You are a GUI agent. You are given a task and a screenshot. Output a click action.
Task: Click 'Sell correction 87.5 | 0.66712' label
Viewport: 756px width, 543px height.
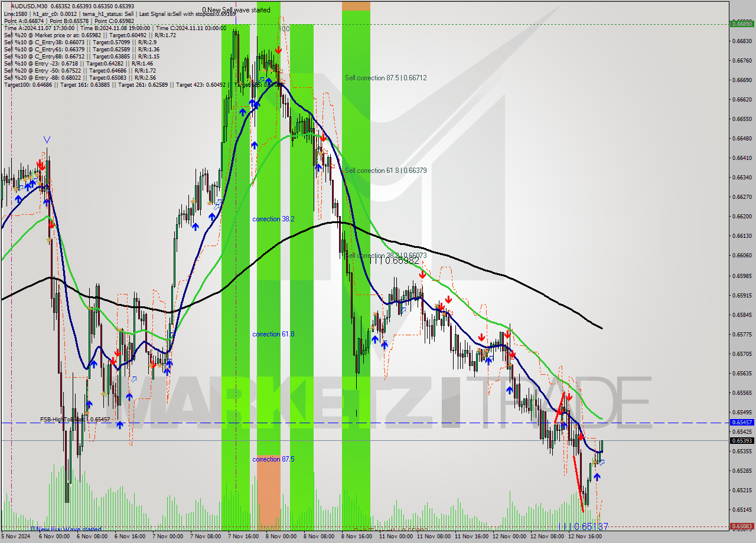(x=386, y=78)
